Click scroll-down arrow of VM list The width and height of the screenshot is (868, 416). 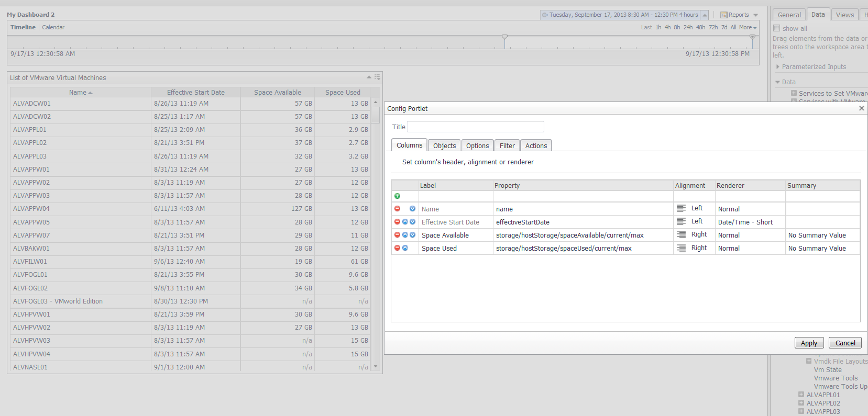(x=375, y=367)
